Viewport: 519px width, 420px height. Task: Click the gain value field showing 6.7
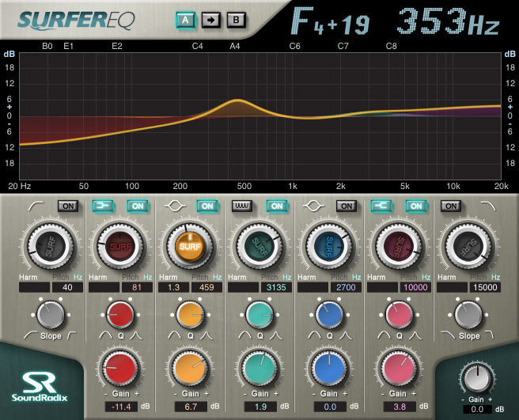191,407
